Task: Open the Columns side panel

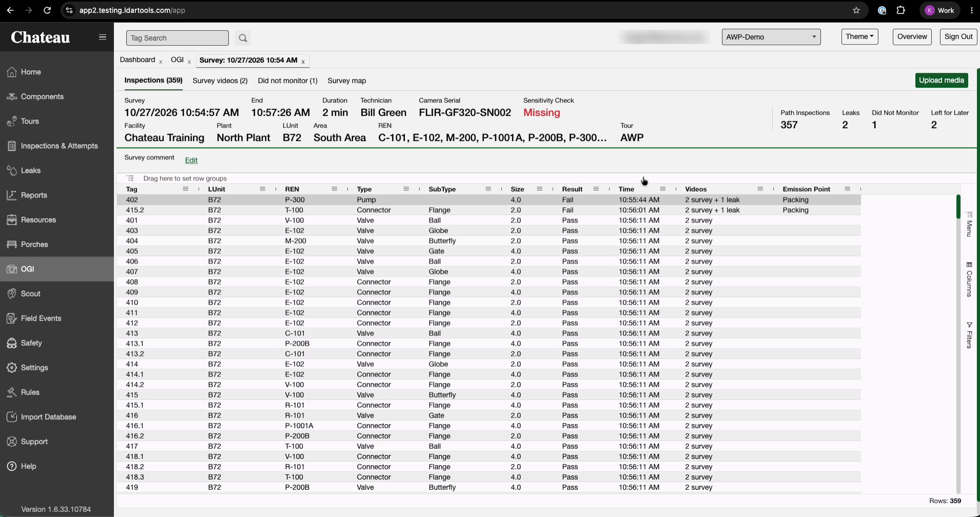Action: 969,280
